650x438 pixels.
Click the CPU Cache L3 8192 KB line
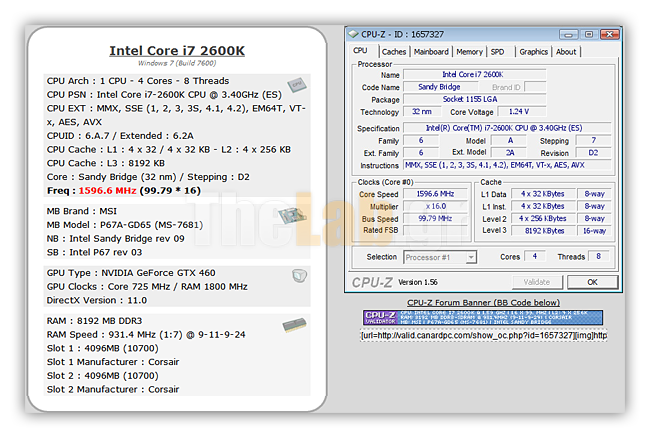[106, 163]
